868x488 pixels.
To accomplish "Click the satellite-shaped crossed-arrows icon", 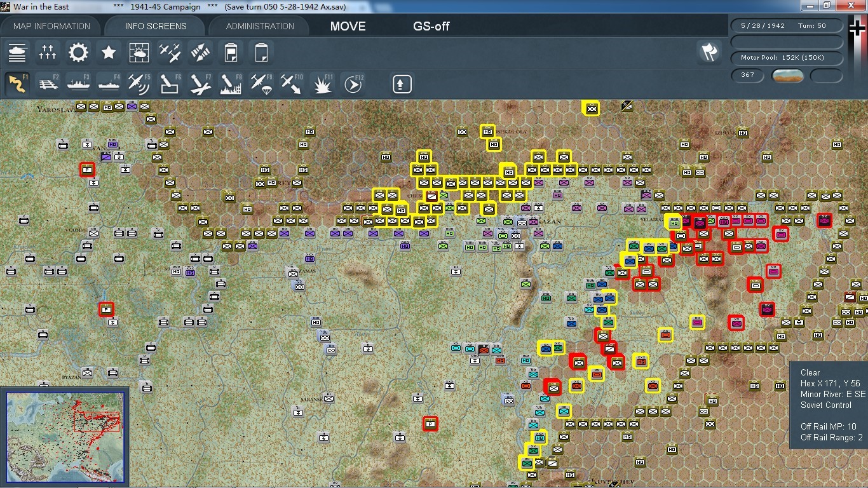I will 200,53.
